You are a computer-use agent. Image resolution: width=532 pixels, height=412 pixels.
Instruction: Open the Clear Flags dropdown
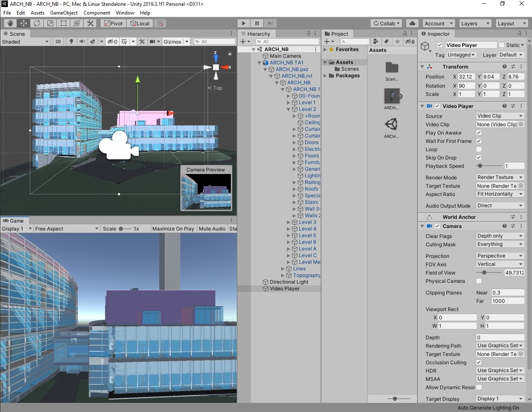pos(500,236)
